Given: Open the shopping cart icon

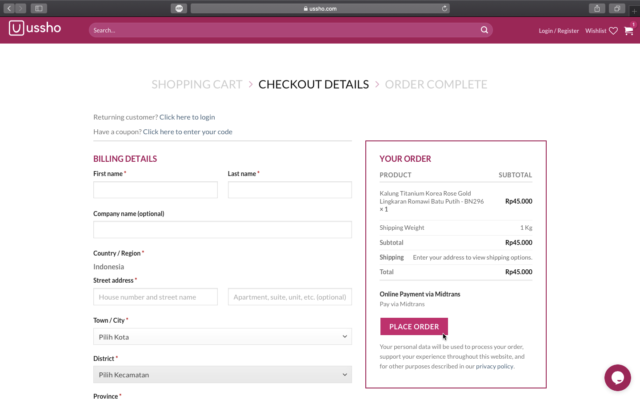Looking at the screenshot, I should [629, 30].
